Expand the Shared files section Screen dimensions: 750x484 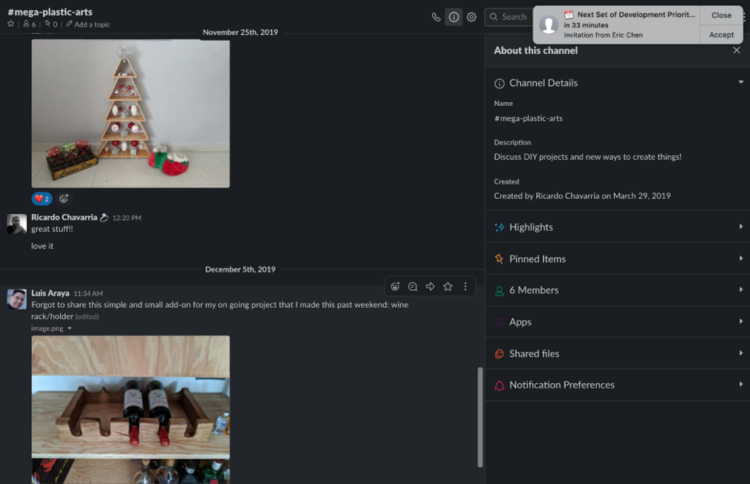click(618, 353)
